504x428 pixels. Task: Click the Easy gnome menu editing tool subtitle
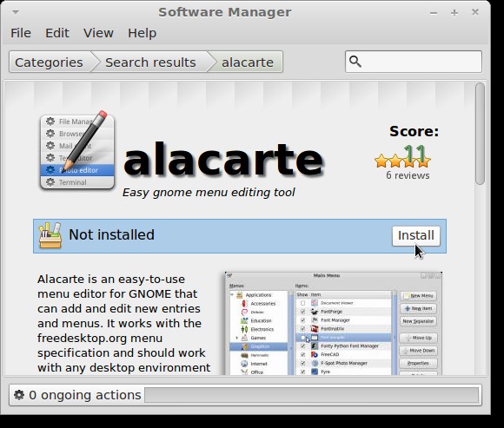coord(209,193)
